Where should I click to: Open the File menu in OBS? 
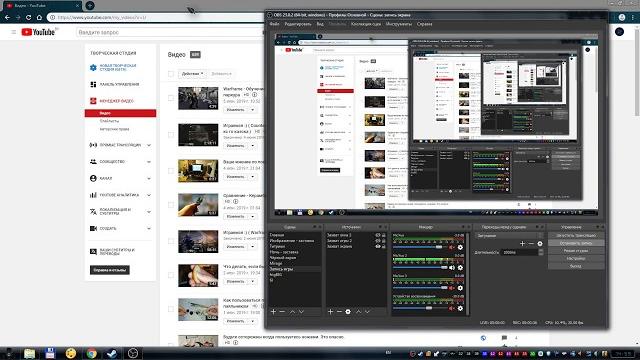(274, 24)
